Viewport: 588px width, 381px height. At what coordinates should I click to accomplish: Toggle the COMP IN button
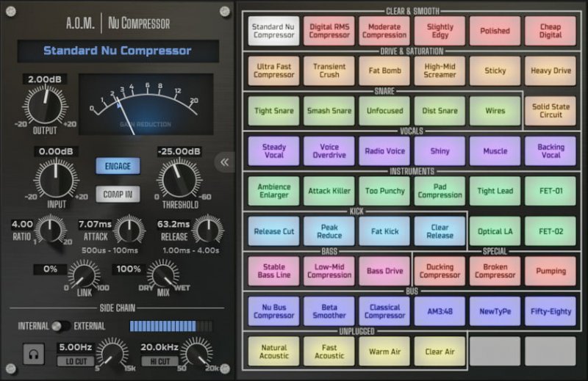tap(117, 195)
